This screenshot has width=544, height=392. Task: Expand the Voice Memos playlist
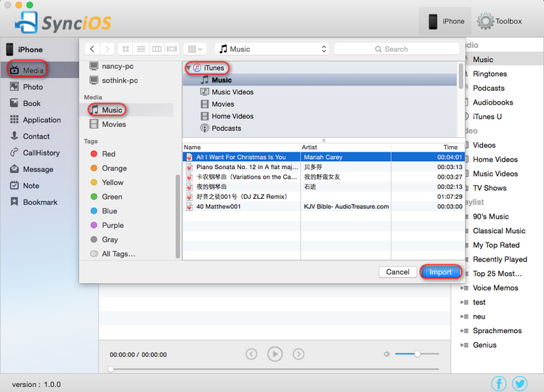coord(463,288)
